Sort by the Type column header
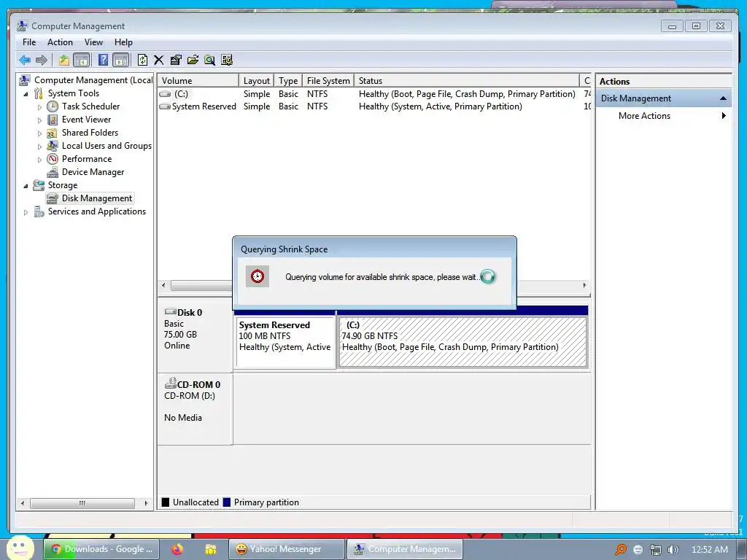The image size is (747, 560). [288, 80]
